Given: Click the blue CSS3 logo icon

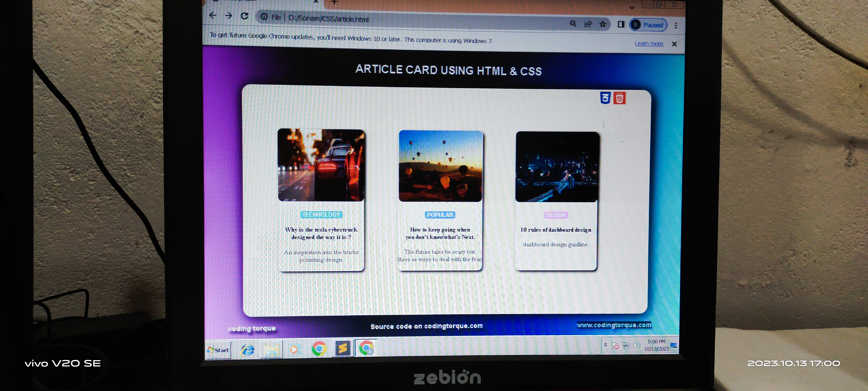Looking at the screenshot, I should click(605, 98).
